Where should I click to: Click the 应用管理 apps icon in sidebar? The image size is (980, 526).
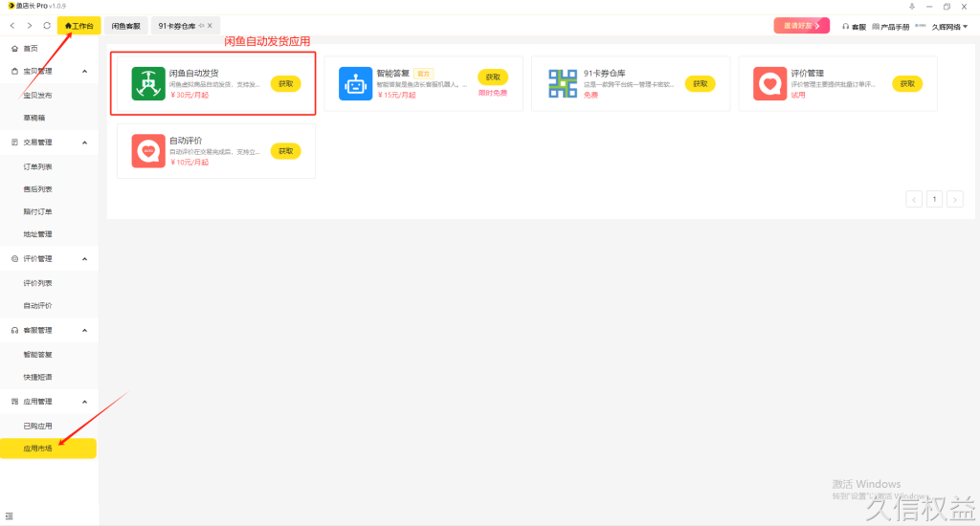[15, 401]
